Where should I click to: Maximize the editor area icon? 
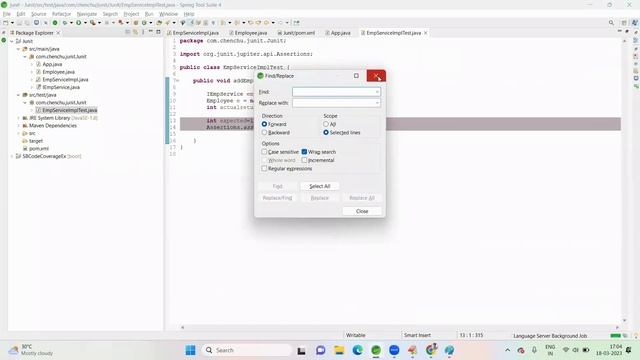coord(627,31)
